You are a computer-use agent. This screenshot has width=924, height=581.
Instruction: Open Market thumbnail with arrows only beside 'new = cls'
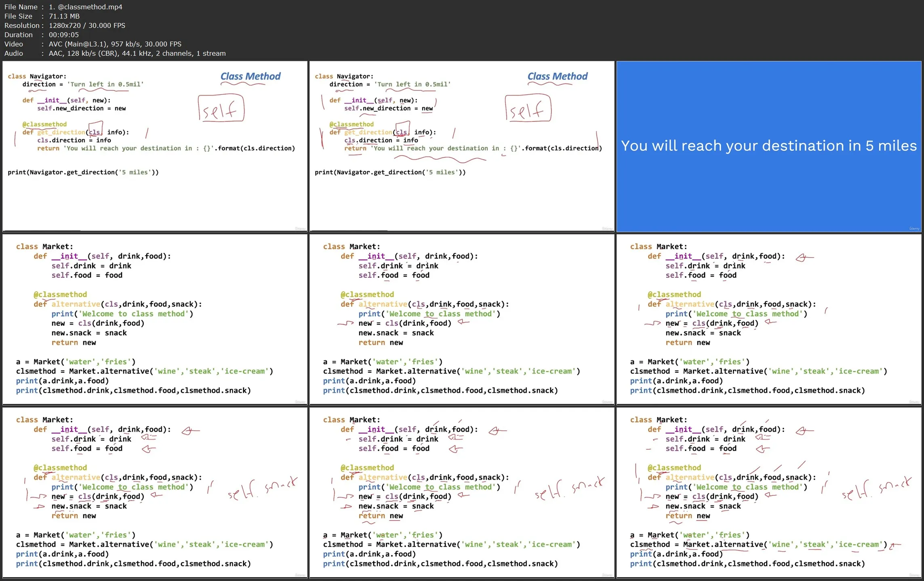pyautogui.click(x=462, y=319)
